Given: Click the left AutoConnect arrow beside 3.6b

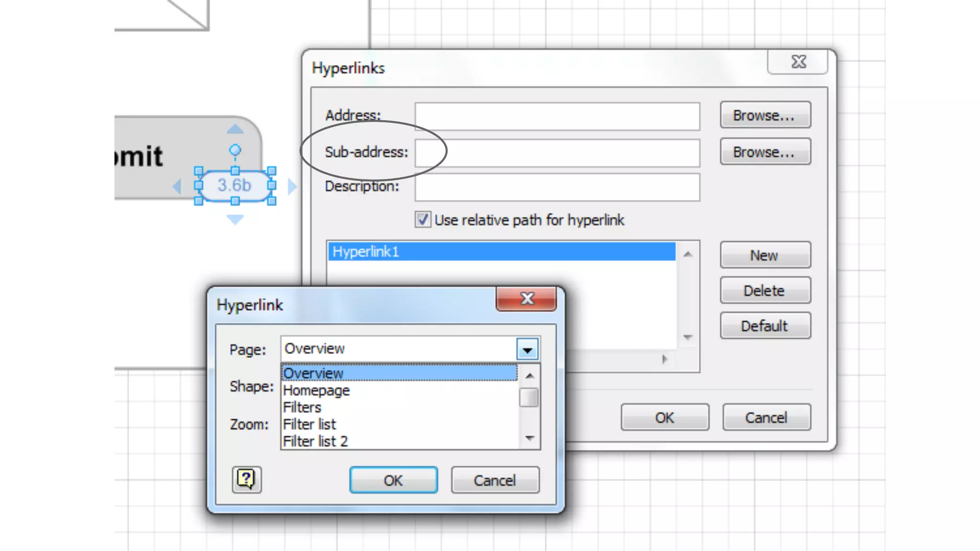Looking at the screenshot, I should point(177,186).
